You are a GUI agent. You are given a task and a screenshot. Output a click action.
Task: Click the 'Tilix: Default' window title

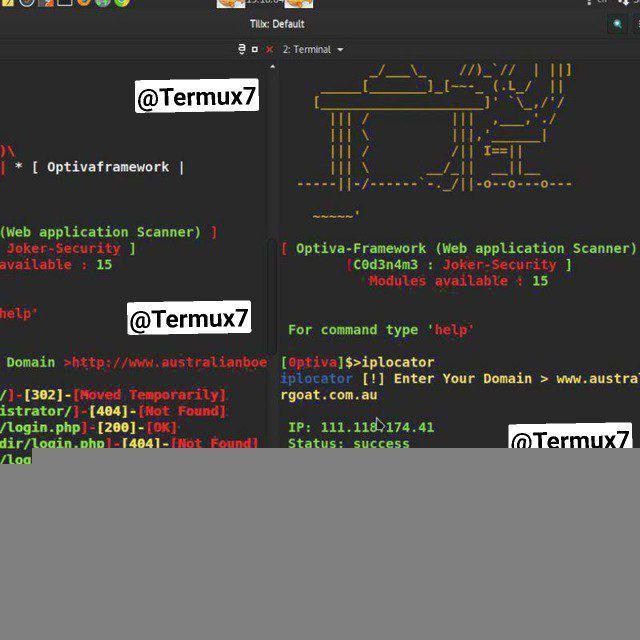(277, 24)
